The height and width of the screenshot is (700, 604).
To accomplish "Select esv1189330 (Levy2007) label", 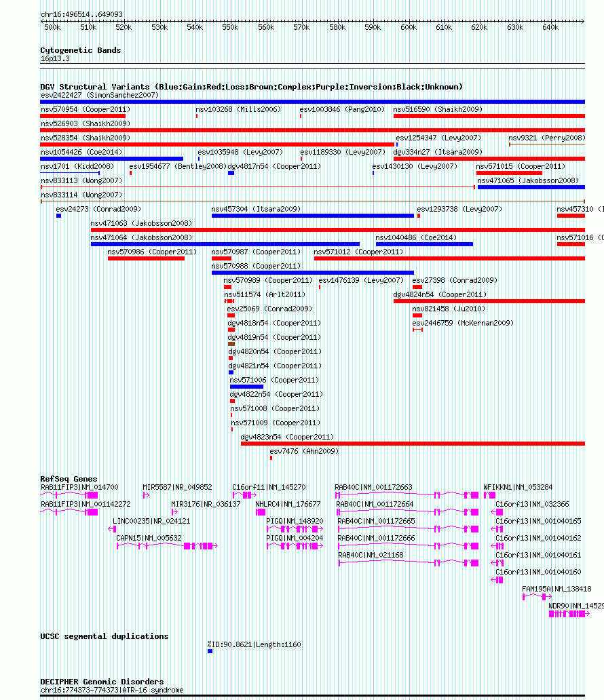I will pyautogui.click(x=343, y=152).
